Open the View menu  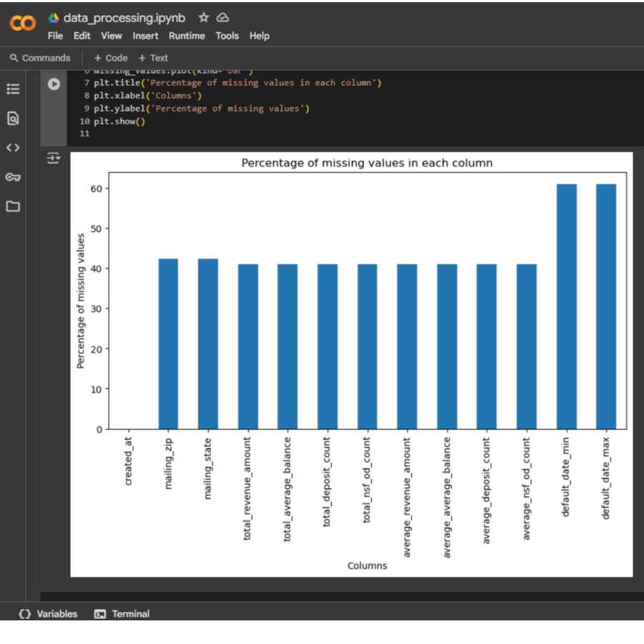[112, 36]
